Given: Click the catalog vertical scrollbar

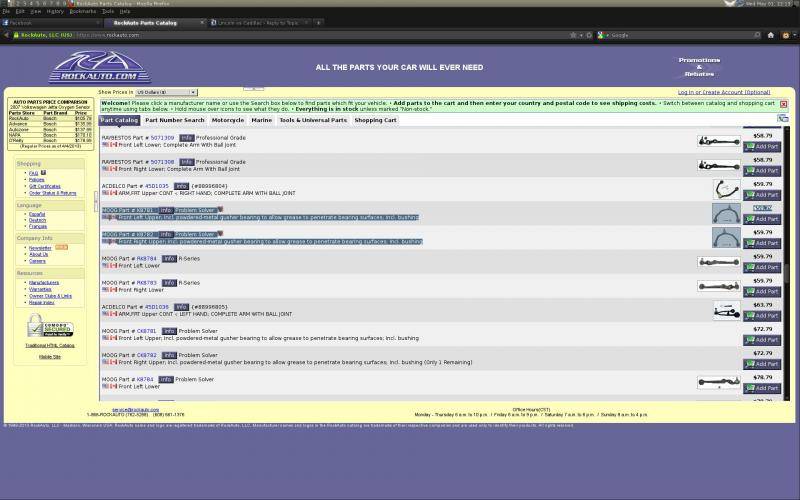Looking at the screenshot, I should pyautogui.click(x=787, y=263).
